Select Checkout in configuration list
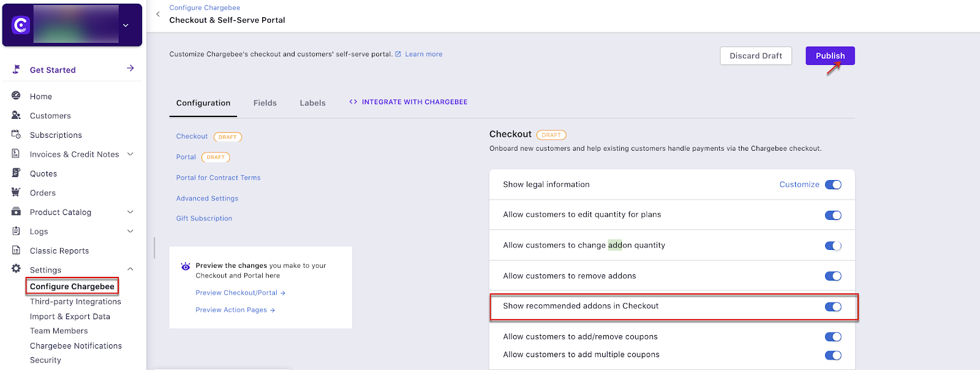 [192, 136]
